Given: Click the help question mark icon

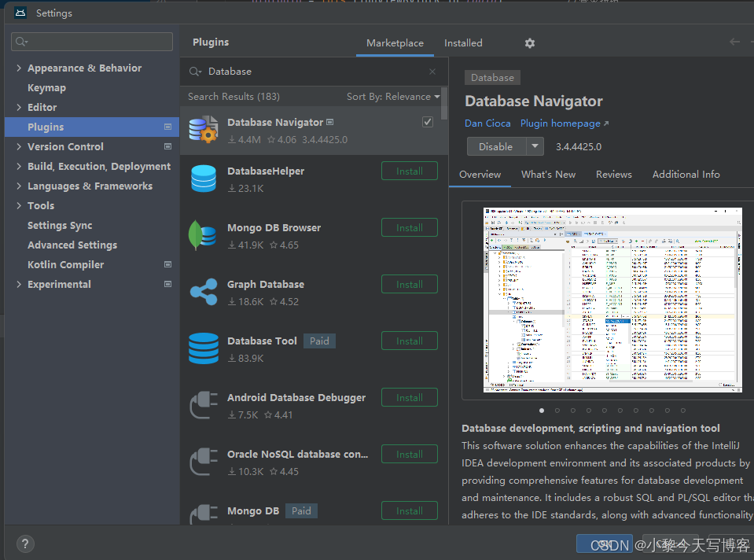Looking at the screenshot, I should coord(24,543).
